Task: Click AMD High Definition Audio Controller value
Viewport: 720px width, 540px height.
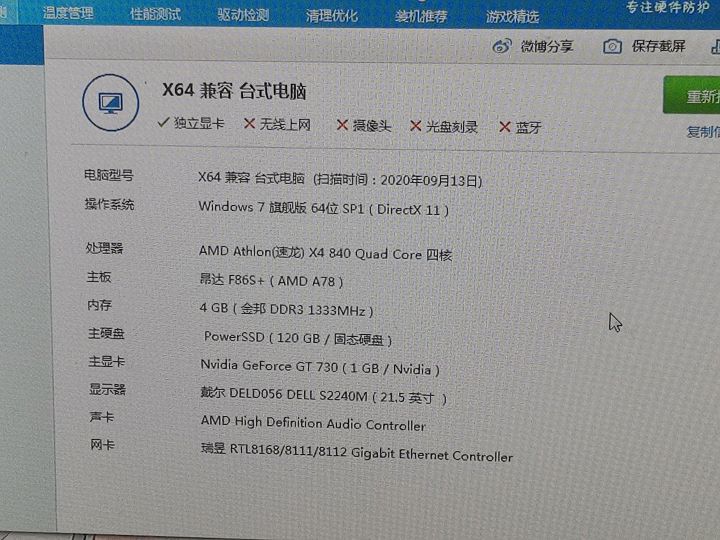Action: point(313,423)
